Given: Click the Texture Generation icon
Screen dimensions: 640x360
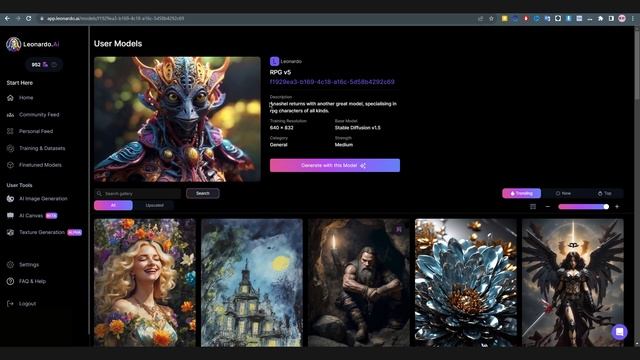Looking at the screenshot, I should [x=10, y=232].
